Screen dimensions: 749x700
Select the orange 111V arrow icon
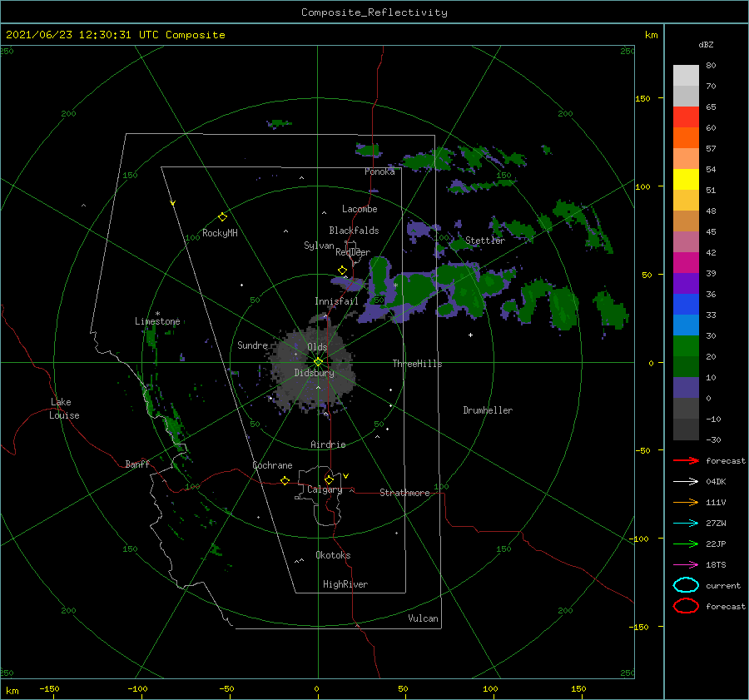(686, 502)
